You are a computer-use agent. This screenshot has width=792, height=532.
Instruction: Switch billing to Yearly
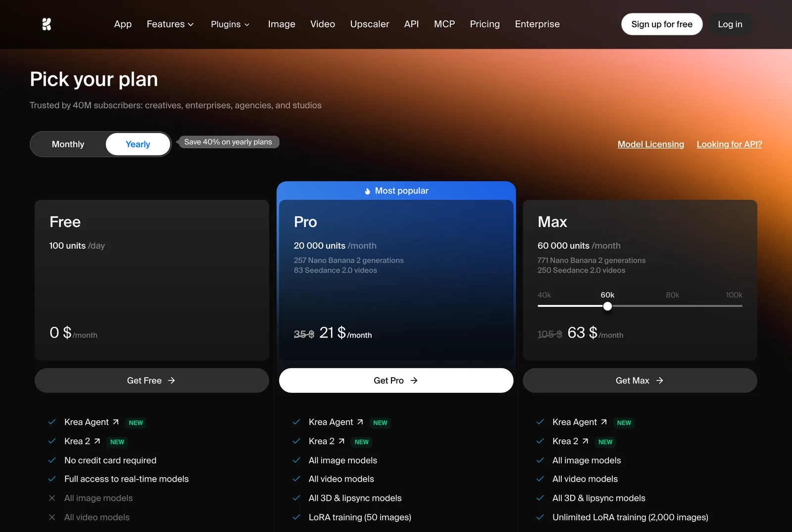click(x=138, y=144)
